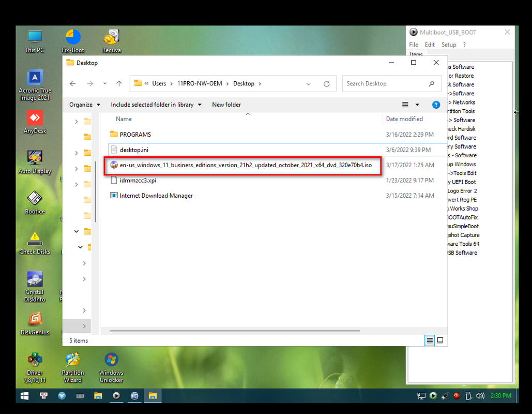Open the This PC desktop icon
This screenshot has width=532, height=414.
click(x=35, y=41)
